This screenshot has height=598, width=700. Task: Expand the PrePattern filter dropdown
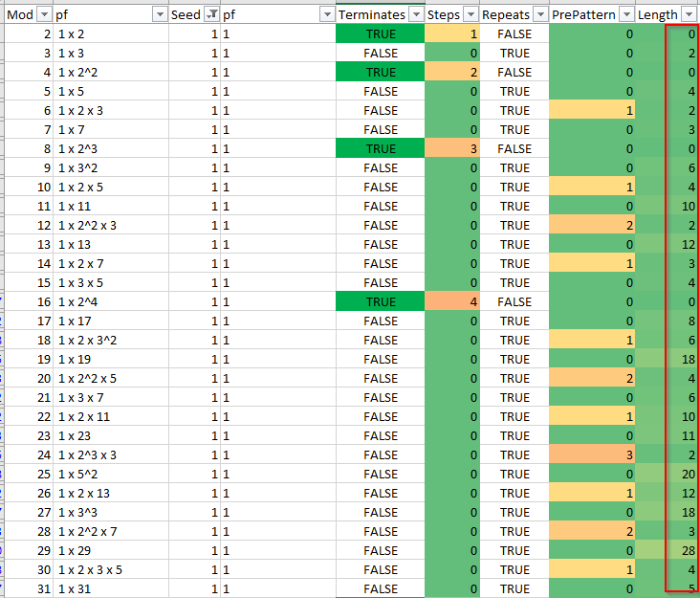(626, 14)
